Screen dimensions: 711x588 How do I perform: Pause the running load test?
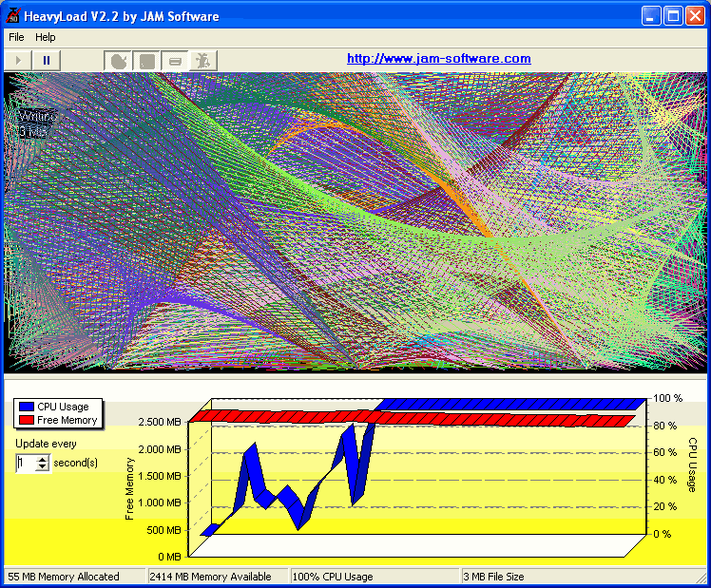[x=46, y=60]
